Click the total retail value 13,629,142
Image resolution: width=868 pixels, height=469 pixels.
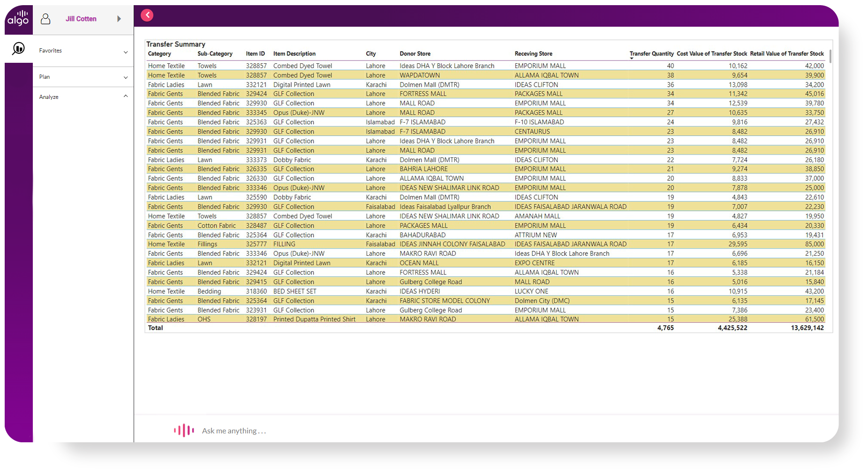coord(807,328)
